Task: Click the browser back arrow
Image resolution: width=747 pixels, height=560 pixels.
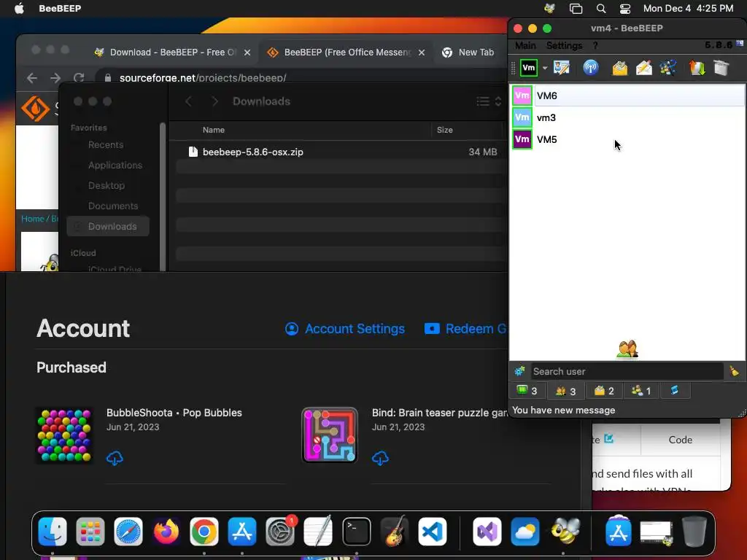Action: click(32, 78)
